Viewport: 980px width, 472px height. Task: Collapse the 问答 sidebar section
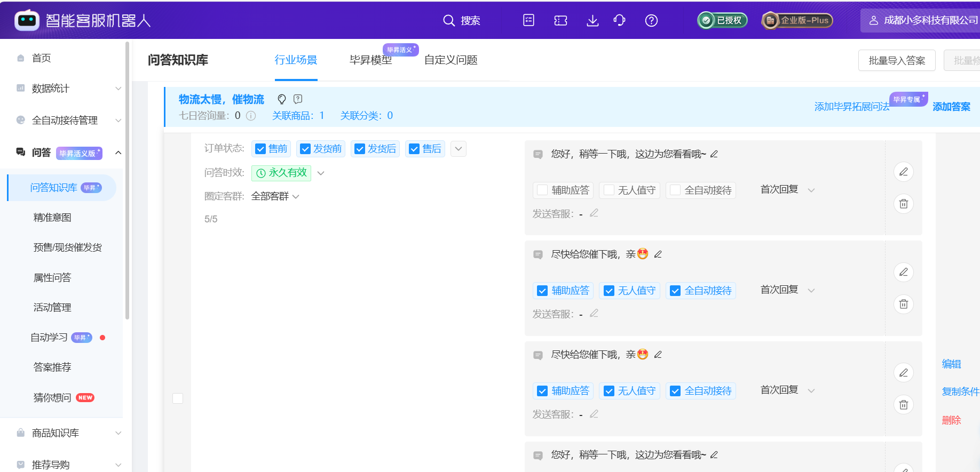pyautogui.click(x=118, y=153)
